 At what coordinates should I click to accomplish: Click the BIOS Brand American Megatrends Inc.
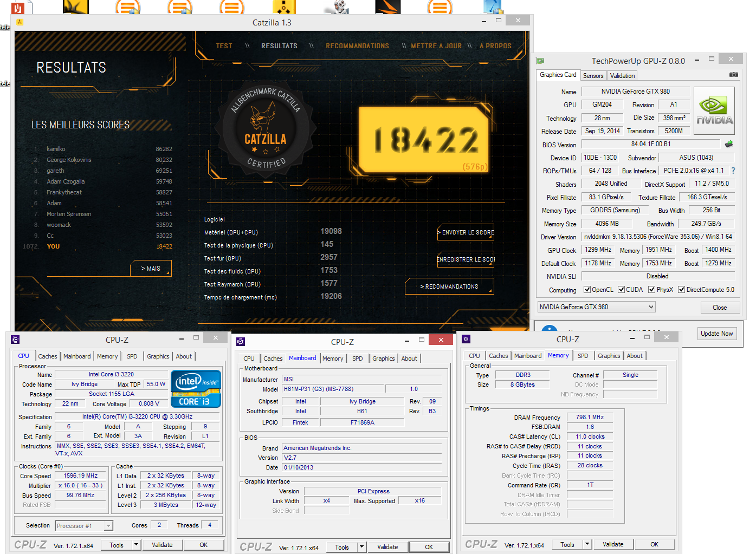point(361,448)
